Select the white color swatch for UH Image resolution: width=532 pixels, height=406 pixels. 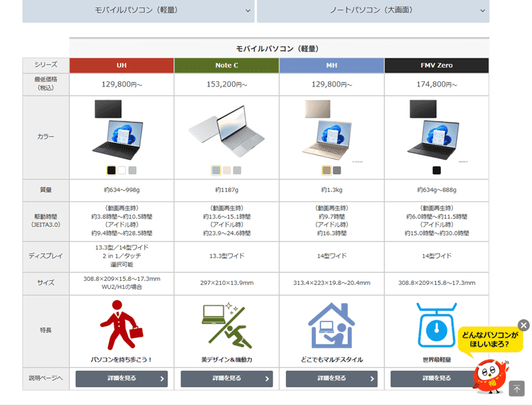[122, 170]
